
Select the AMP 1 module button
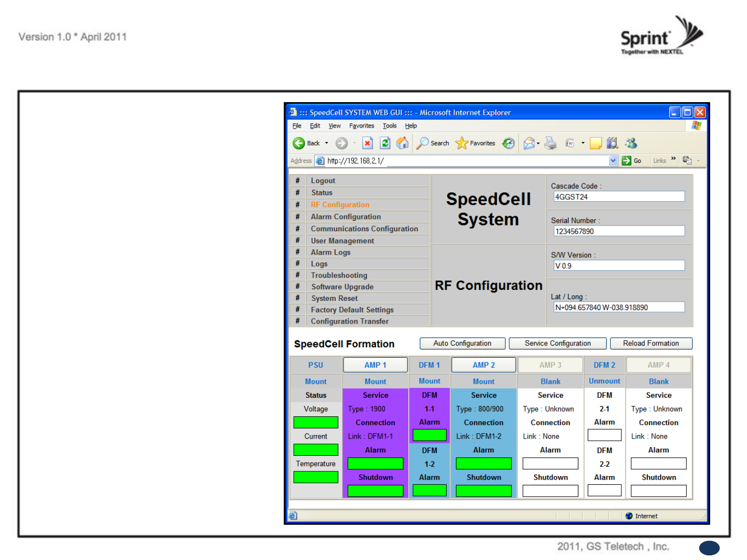tap(375, 365)
